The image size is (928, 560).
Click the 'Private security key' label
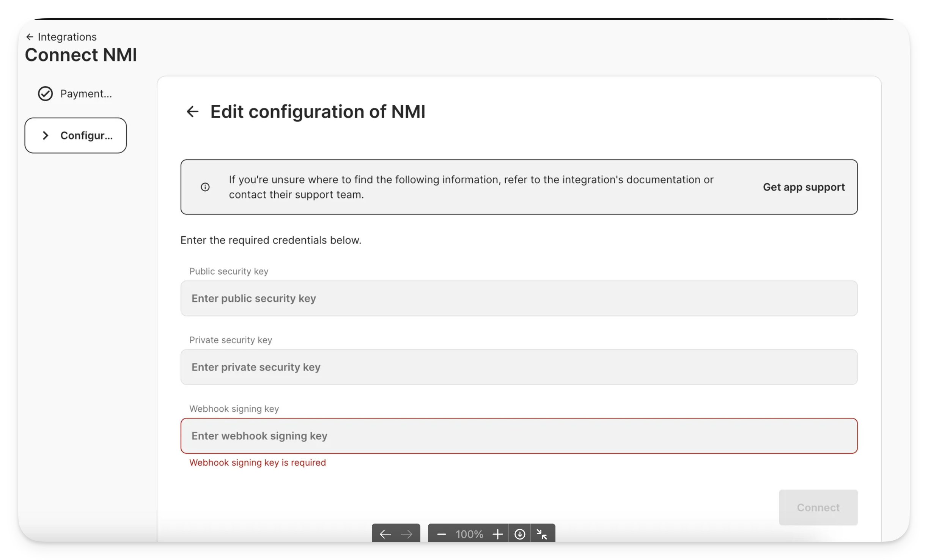[231, 340]
